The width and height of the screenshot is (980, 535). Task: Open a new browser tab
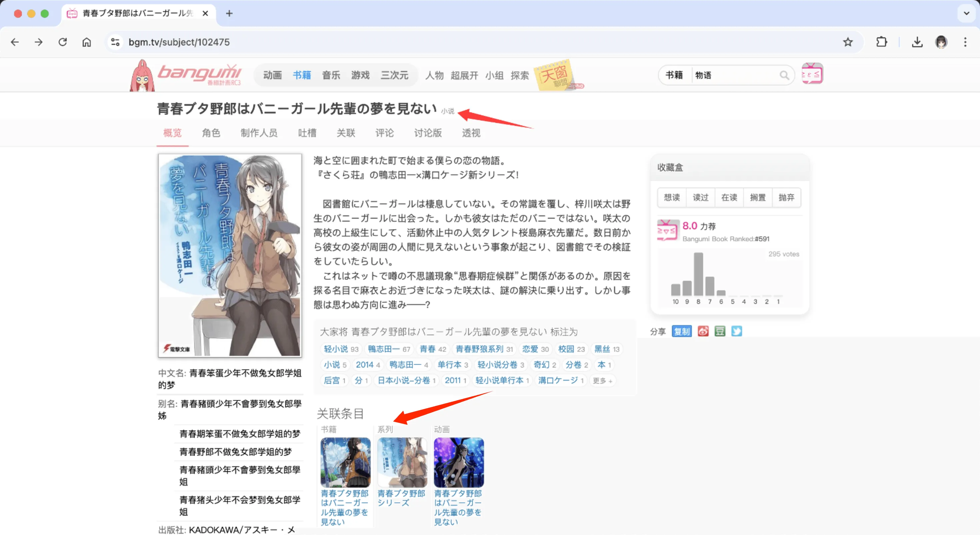pyautogui.click(x=229, y=13)
